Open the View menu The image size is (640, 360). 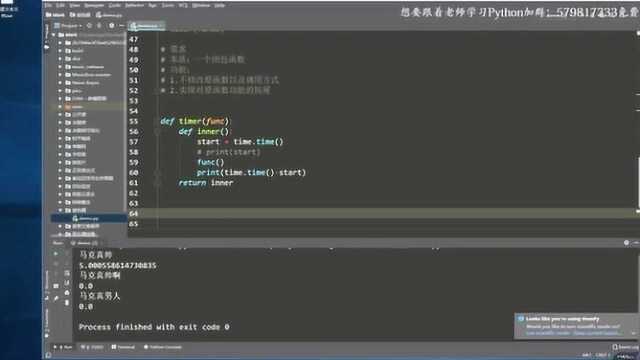point(75,5)
